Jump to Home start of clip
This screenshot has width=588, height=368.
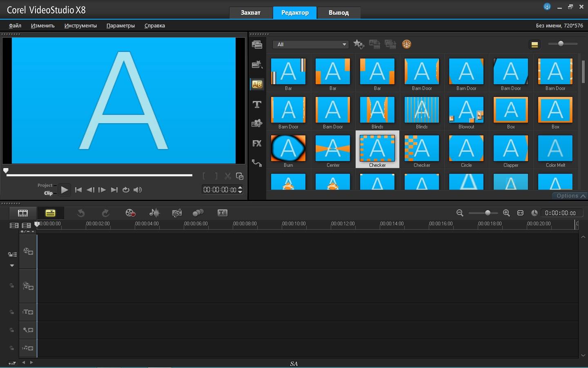coord(78,190)
